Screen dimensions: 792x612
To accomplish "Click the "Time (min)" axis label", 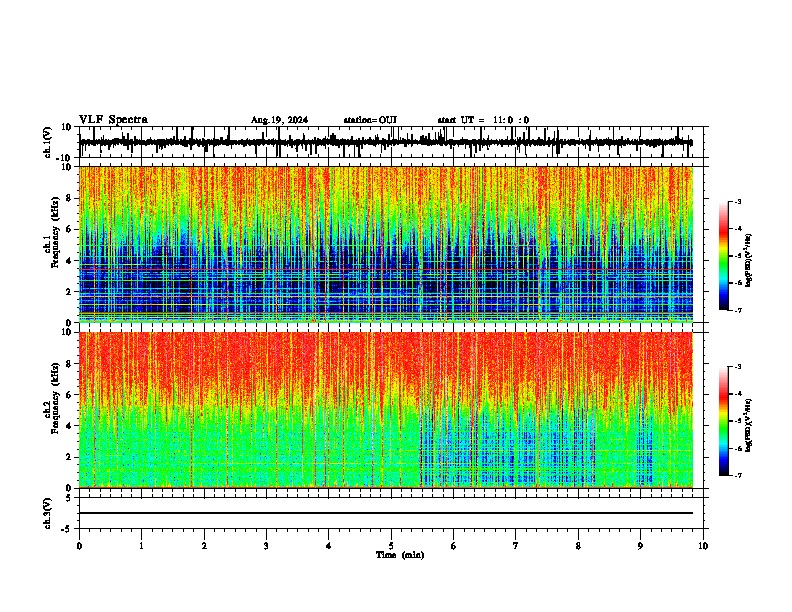I will 400,555.
